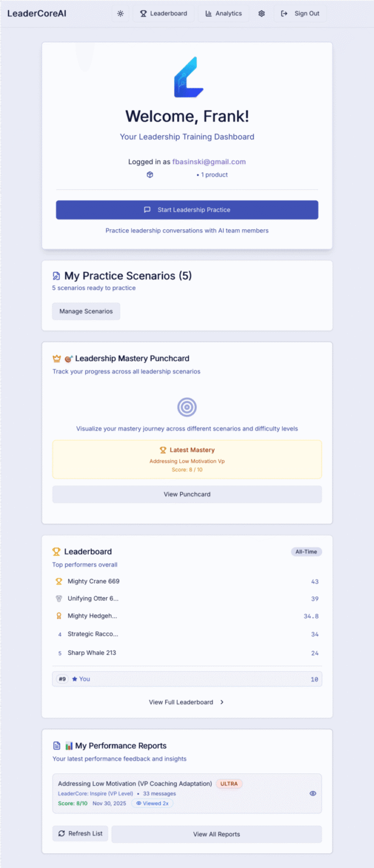This screenshot has width=374, height=868.
Task: Click the View Punchcard button
Action: tap(187, 494)
